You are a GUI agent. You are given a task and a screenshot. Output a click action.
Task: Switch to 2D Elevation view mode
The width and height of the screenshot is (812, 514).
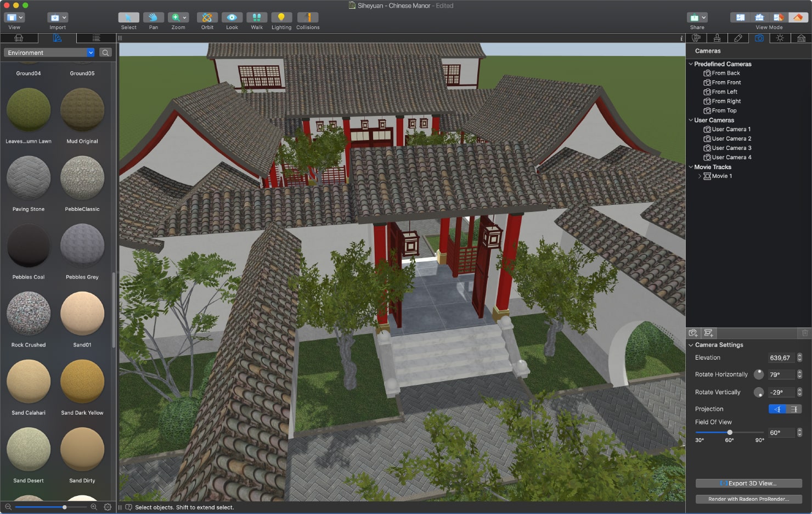tap(759, 18)
